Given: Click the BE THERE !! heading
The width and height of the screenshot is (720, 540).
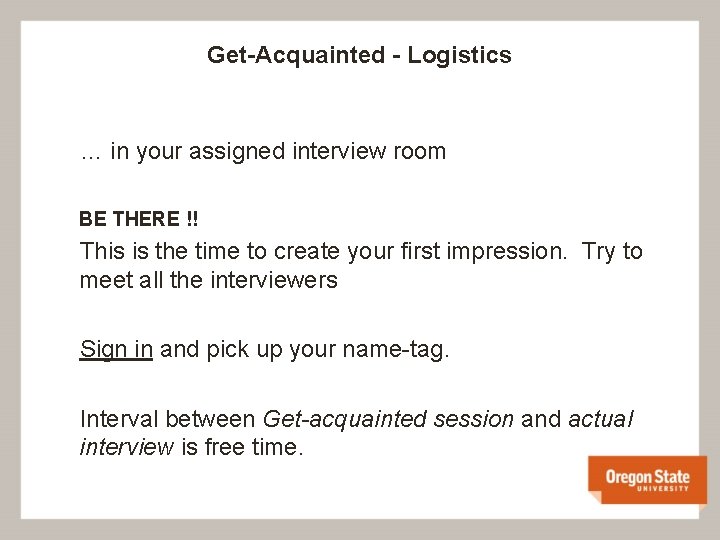Looking at the screenshot, I should [139, 218].
